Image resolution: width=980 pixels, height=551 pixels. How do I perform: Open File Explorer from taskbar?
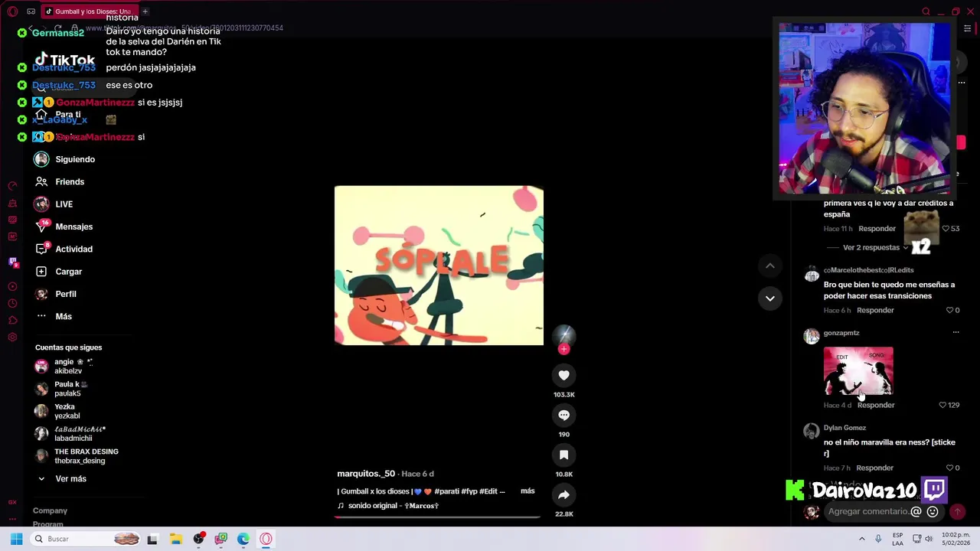[175, 539]
